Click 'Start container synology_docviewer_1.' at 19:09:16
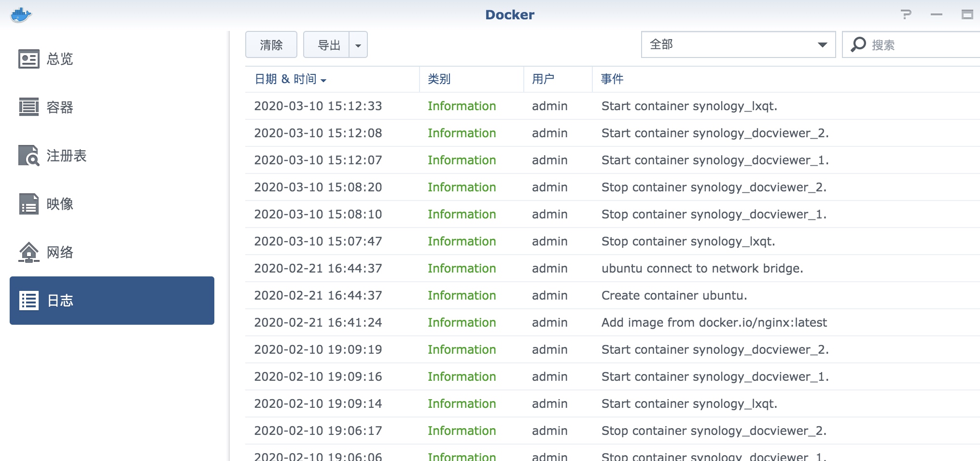The width and height of the screenshot is (980, 461). pyautogui.click(x=715, y=376)
